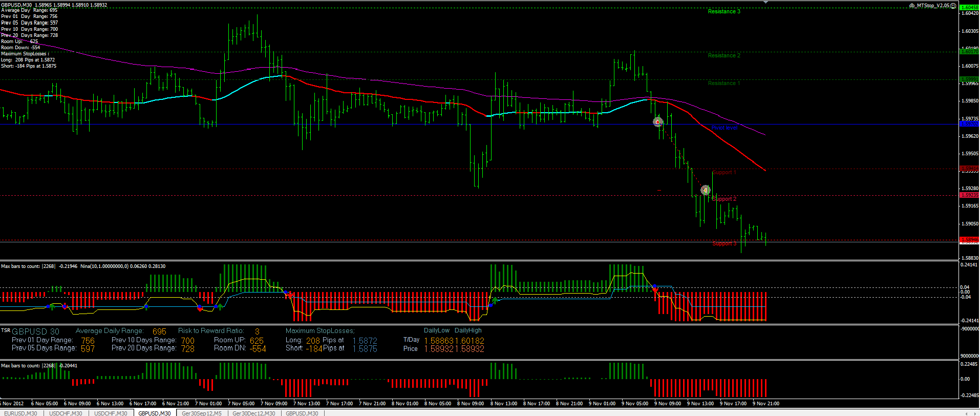Image resolution: width=980 pixels, height=416 pixels.
Task: Click green up arrow near 8 Nov 13:00
Action: tap(495, 300)
